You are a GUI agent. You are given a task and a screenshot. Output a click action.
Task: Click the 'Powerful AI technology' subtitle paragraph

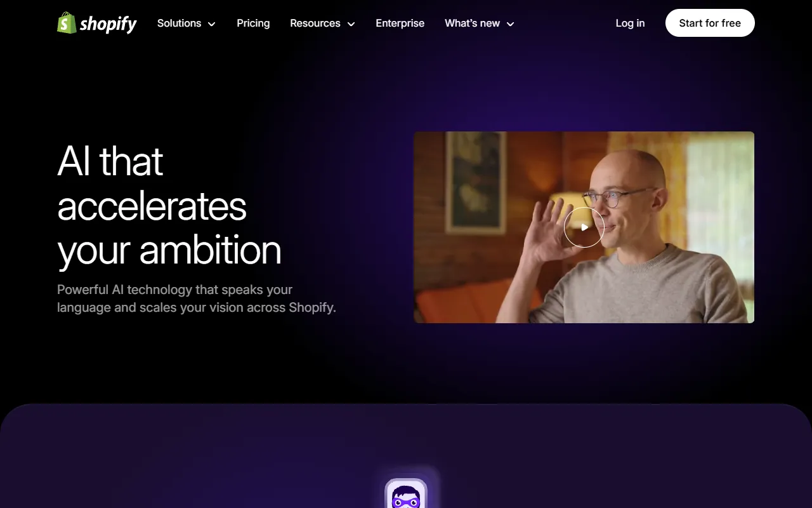pyautogui.click(x=197, y=298)
